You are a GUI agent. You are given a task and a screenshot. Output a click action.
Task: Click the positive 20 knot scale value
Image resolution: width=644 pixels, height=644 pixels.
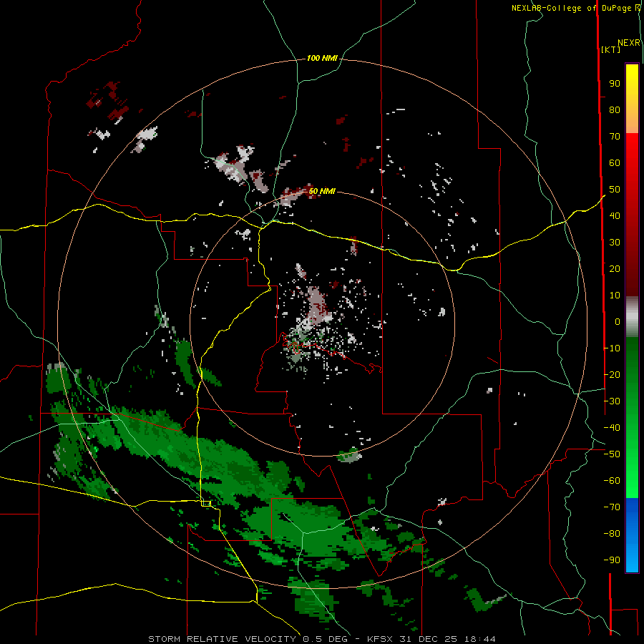pos(615,269)
